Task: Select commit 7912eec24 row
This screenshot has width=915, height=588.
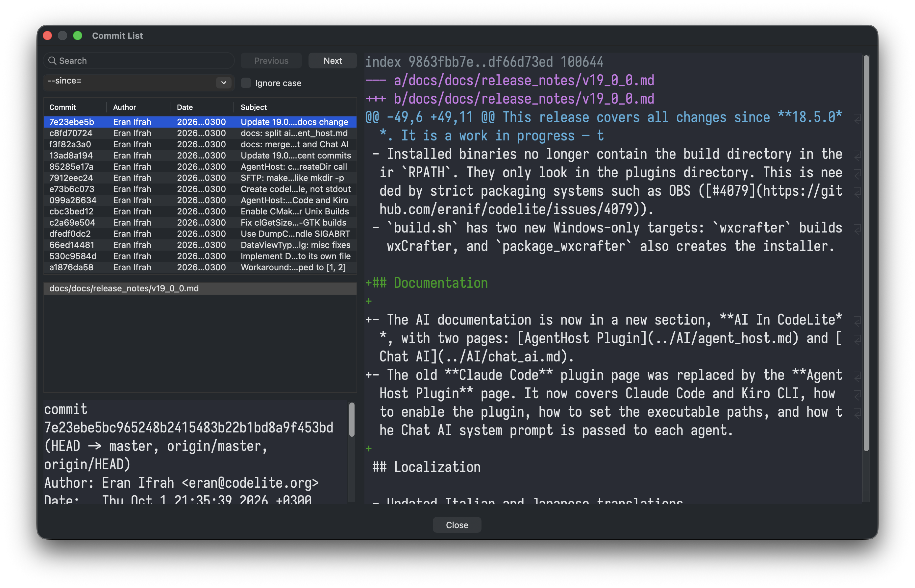Action: (x=200, y=178)
